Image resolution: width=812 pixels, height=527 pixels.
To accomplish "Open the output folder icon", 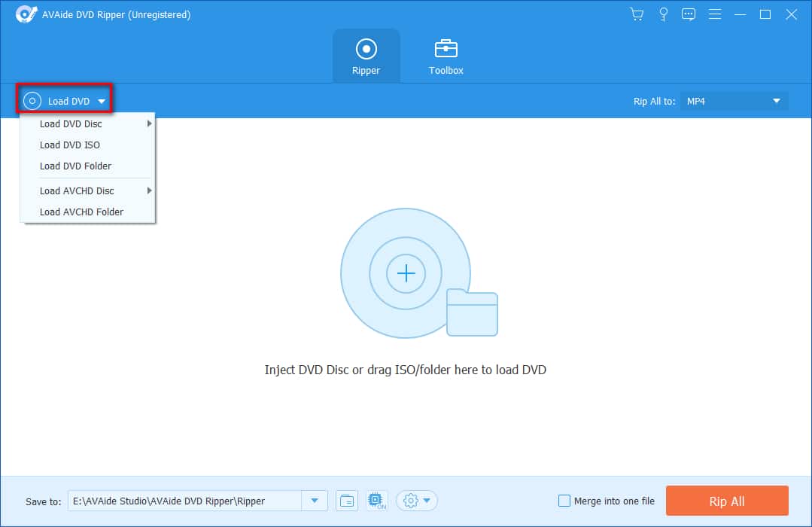I will click(346, 501).
